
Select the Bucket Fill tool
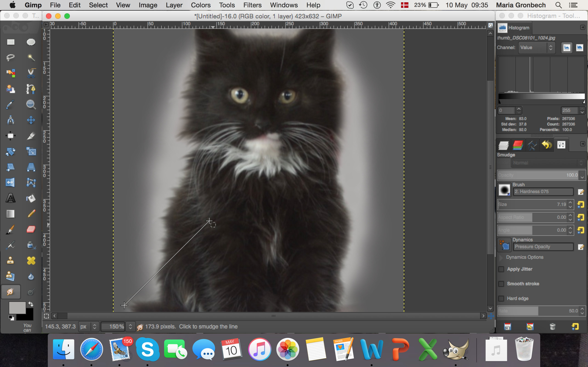pyautogui.click(x=31, y=198)
